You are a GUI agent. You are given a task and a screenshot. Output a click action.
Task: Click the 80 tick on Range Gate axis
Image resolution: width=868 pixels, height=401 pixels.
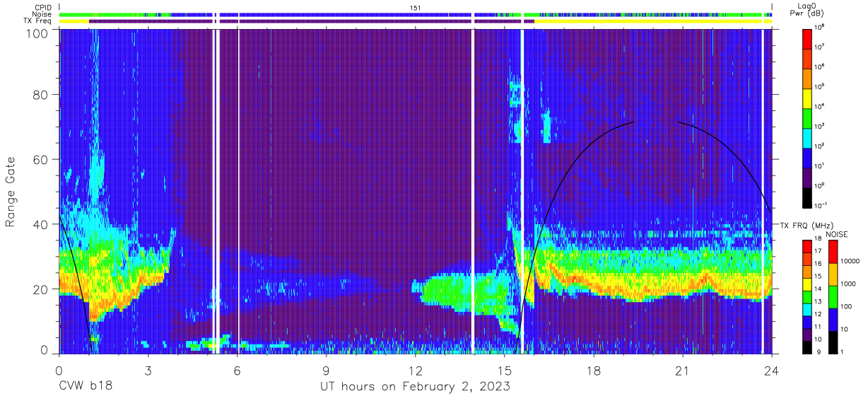[x=40, y=95]
